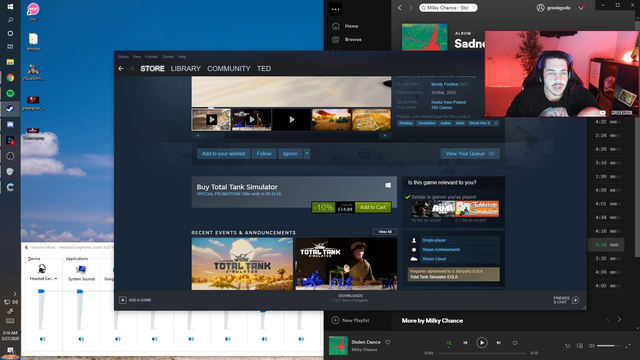Image resolution: width=640 pixels, height=360 pixels.
Task: Switch to Steam LIBRARY tab
Action: click(186, 69)
